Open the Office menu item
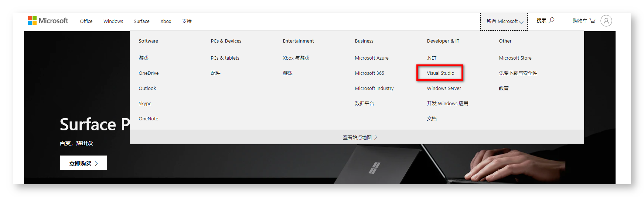Viewport: 644px width, 197px height. [86, 21]
